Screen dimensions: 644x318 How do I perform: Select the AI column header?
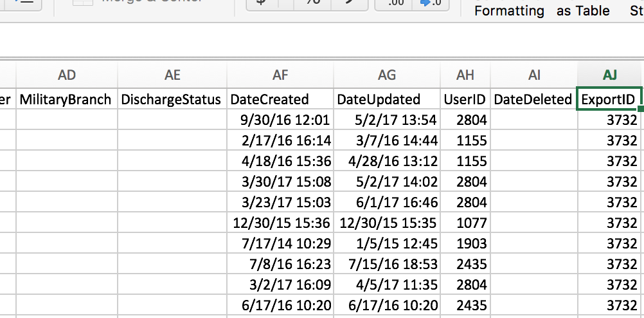(x=534, y=75)
